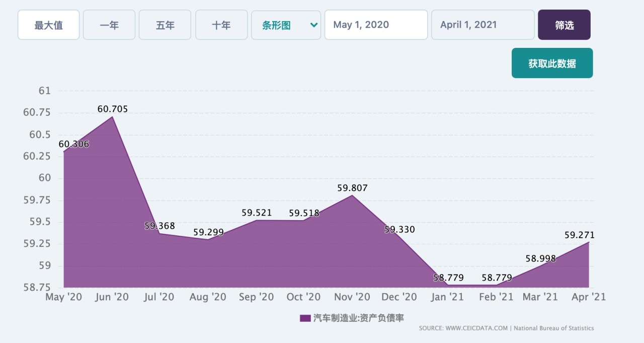
Task: Click the 汽车制造业:资产负债率 legend label
Action: coord(358,318)
